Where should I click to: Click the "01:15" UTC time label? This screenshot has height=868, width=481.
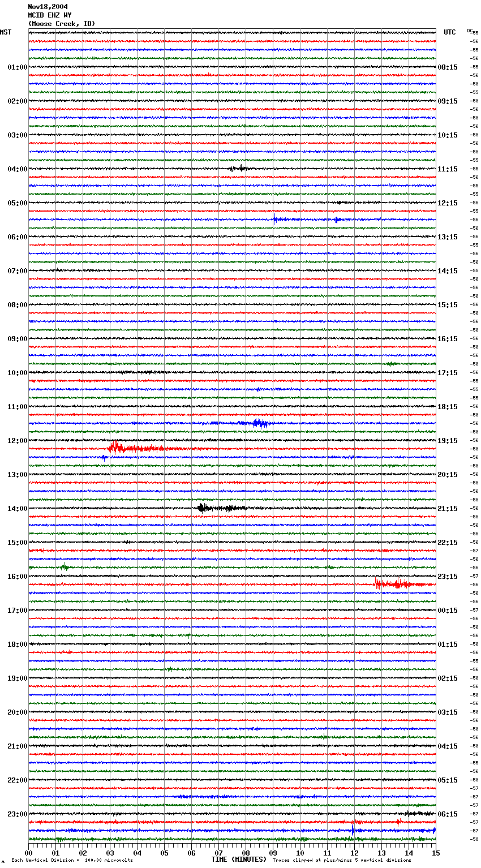pos(448,644)
